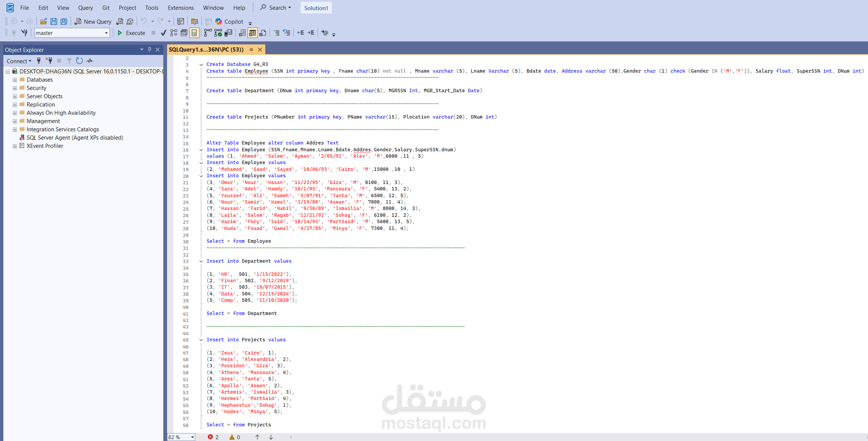Expand the Management folder
The width and height of the screenshot is (868, 441).
pyautogui.click(x=15, y=121)
